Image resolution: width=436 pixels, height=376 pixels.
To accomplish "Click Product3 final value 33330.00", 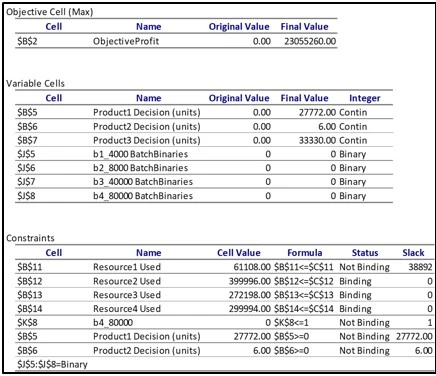I will point(317,140).
